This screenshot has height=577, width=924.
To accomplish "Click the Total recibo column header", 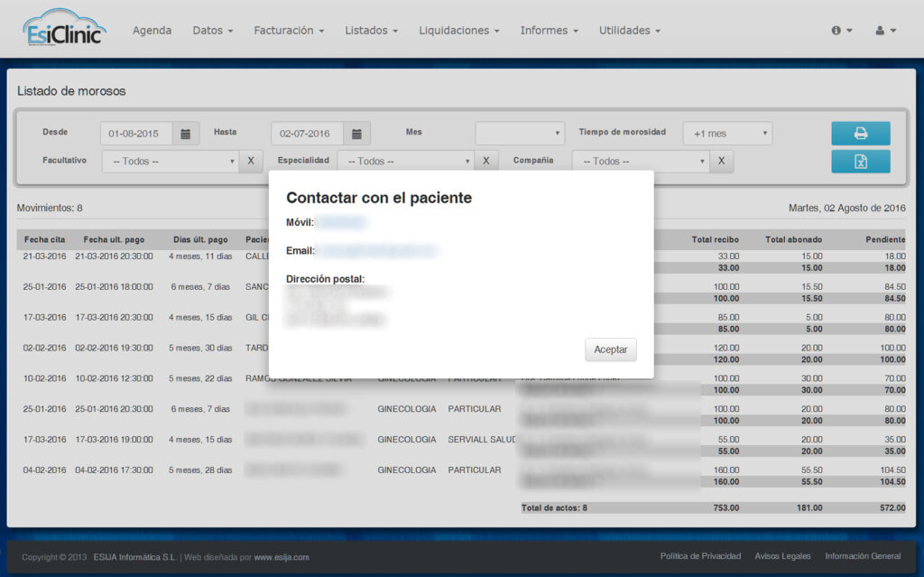I will [x=715, y=239].
